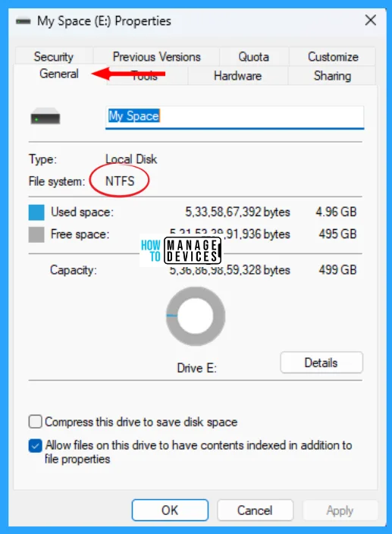Enable Compress this drive checkbox
The height and width of the screenshot is (534, 392).
(x=36, y=422)
